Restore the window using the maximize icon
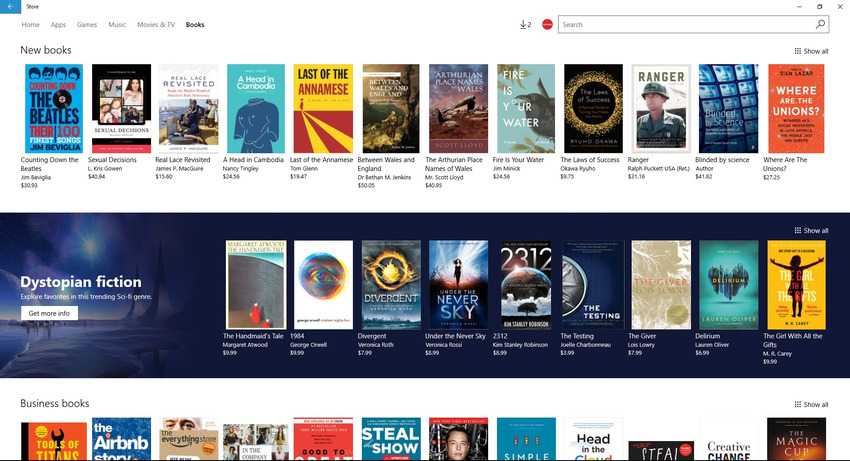850x461 pixels. [x=820, y=7]
